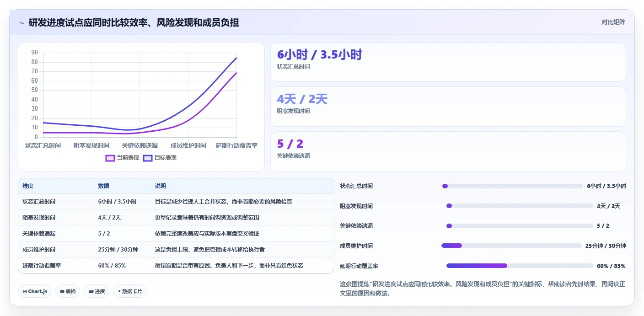Click the 对比矩阵 label in the header
644x316 pixels.
click(x=613, y=22)
